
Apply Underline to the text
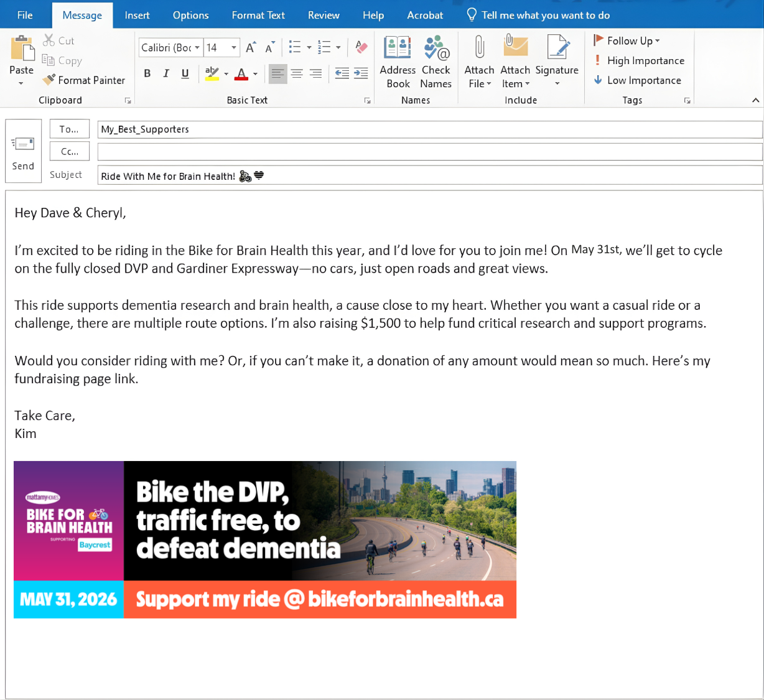click(184, 73)
